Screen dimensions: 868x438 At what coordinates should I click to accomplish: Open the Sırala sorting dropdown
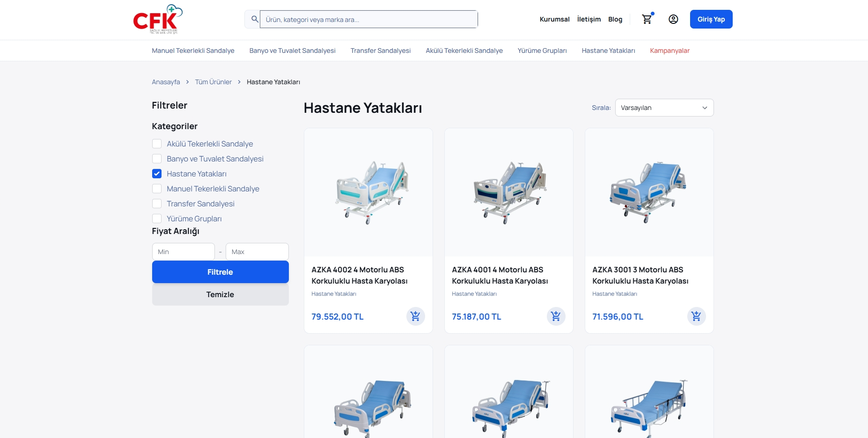pyautogui.click(x=664, y=108)
